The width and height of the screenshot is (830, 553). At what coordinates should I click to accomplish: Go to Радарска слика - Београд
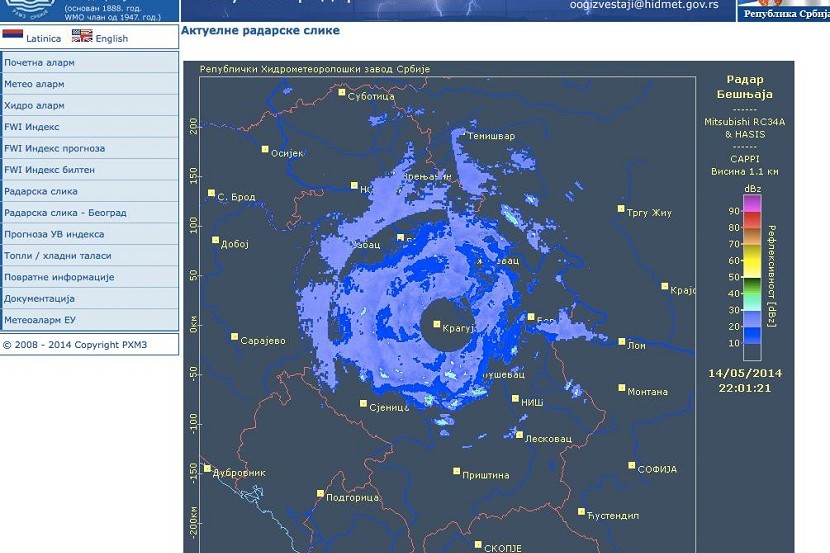tap(66, 213)
